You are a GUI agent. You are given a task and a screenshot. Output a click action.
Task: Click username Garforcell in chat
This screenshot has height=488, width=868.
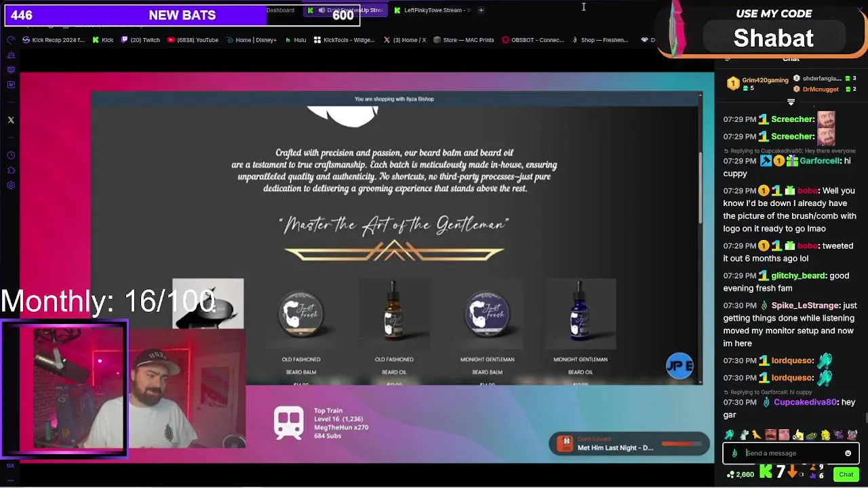(x=820, y=161)
